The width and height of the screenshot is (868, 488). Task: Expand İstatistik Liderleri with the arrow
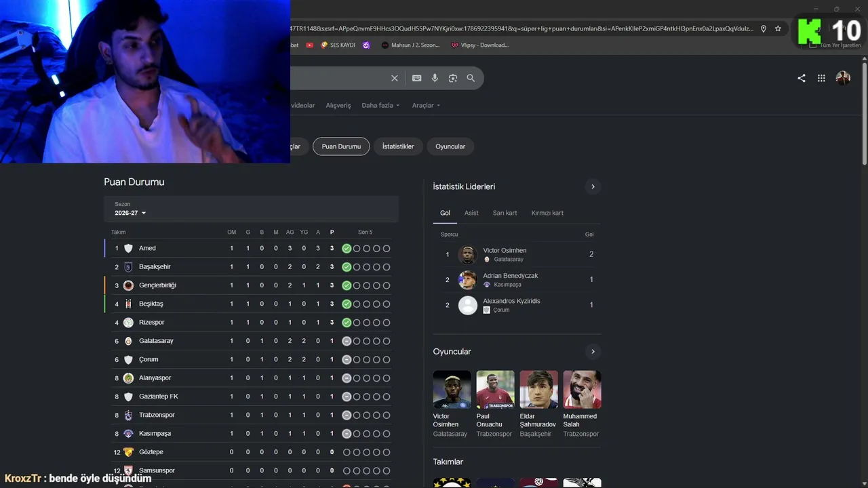tap(593, 186)
